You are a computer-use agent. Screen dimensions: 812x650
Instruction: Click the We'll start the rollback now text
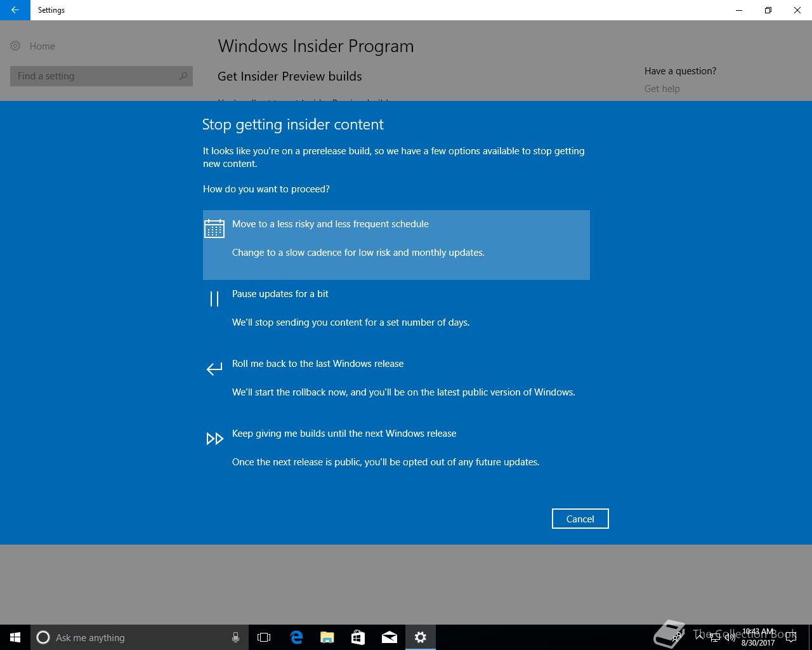[x=403, y=392]
